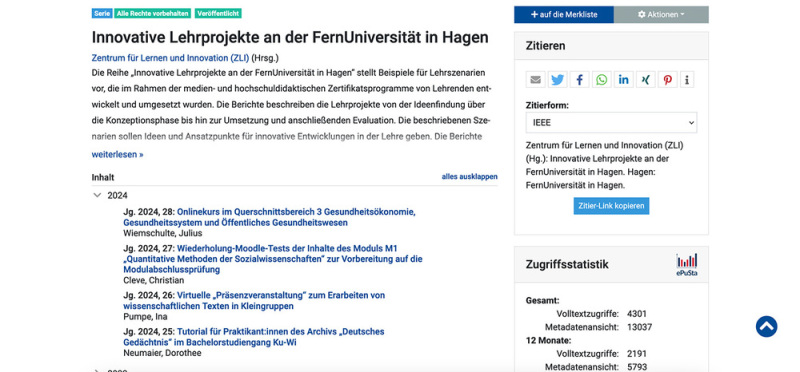
Task: Open the share info icon
Action: 687,80
